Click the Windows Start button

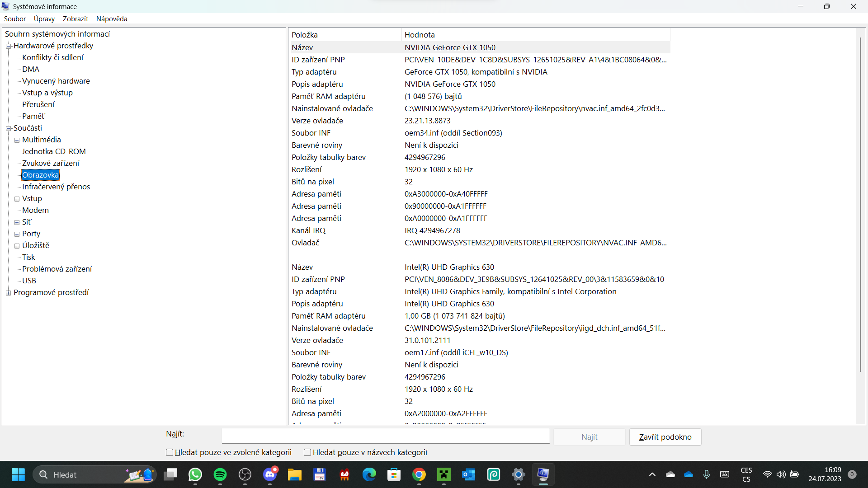18,474
